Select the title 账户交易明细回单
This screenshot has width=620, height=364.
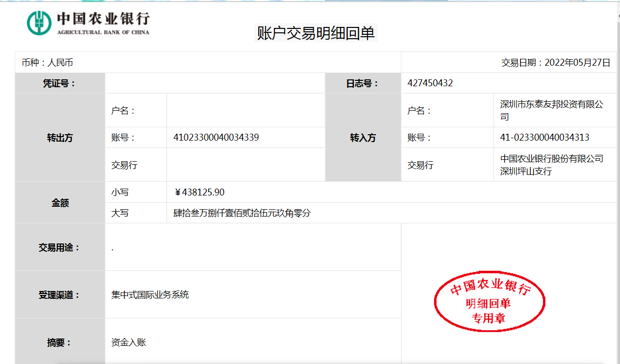(316, 33)
